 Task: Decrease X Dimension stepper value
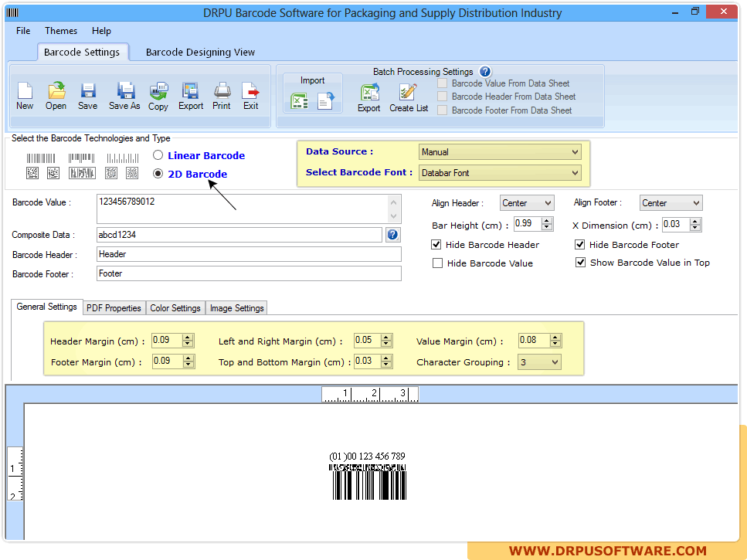tap(695, 228)
